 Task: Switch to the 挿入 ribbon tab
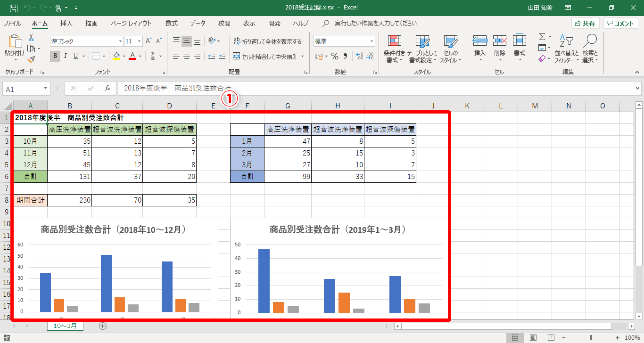coord(66,23)
